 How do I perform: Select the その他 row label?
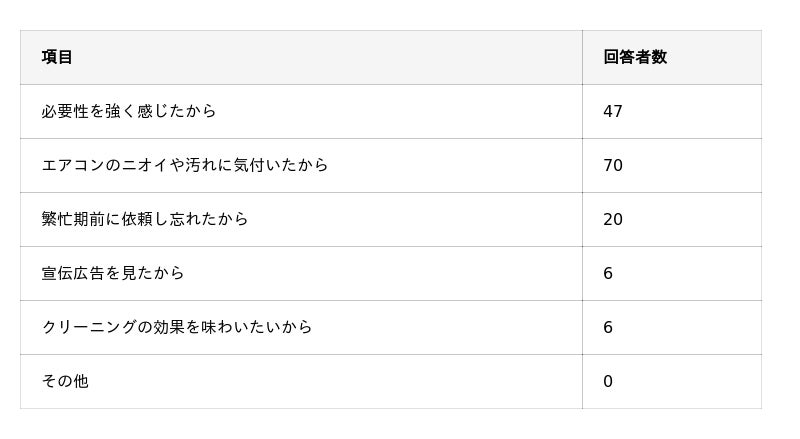pyautogui.click(x=65, y=381)
